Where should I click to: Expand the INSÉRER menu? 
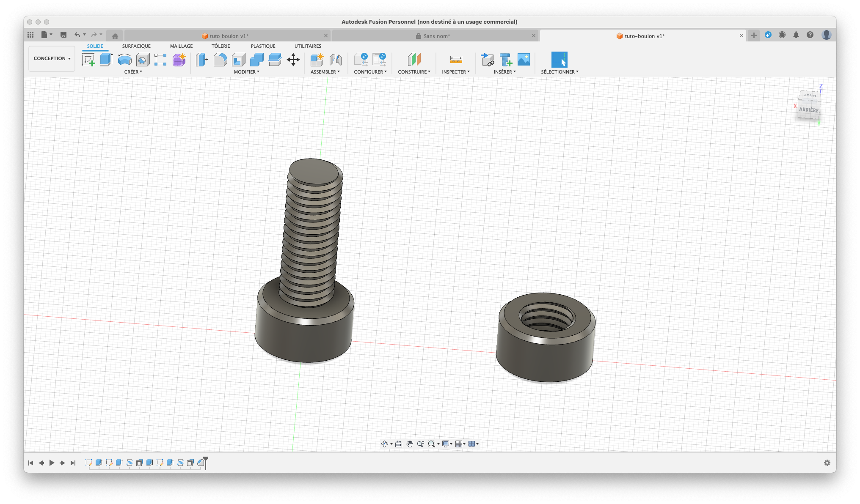tap(504, 72)
